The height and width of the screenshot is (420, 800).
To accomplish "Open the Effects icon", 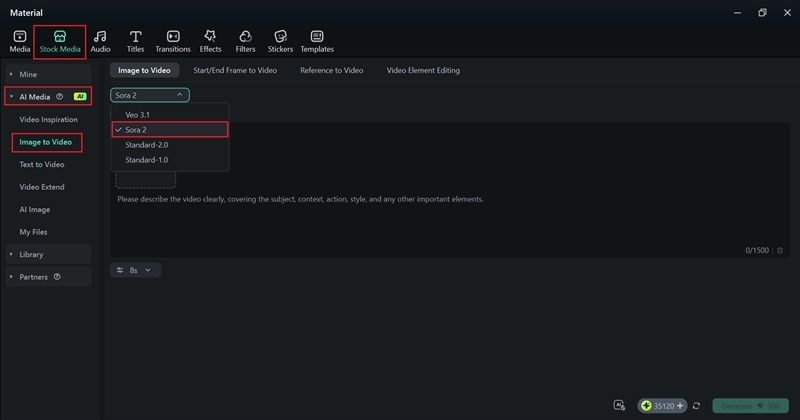I will click(x=210, y=36).
